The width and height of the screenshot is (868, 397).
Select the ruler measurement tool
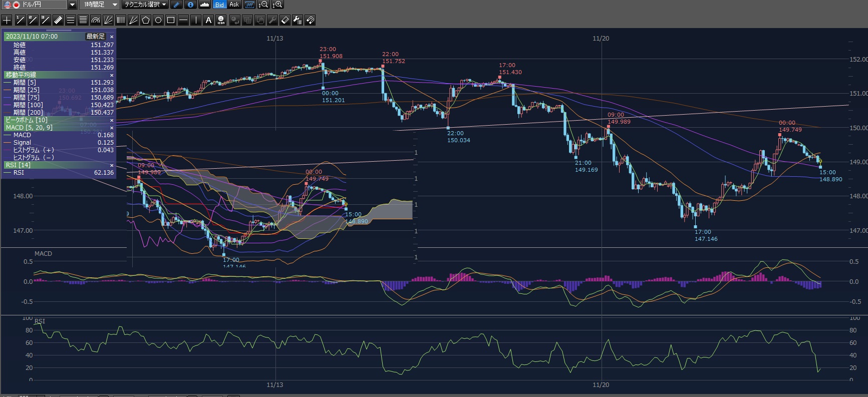(58, 20)
